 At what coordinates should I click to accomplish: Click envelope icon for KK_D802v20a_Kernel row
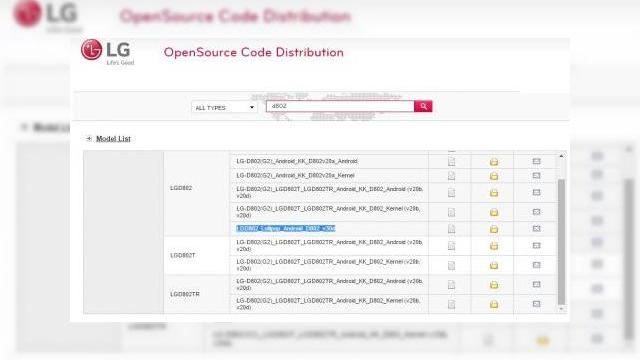pos(536,176)
